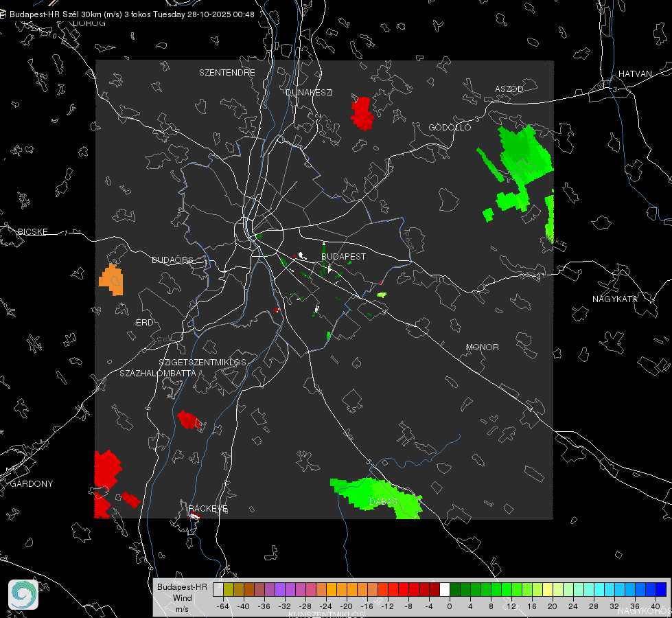Click the BUDAÖRS city label
Viewport: 672px width, 618px height.
pyautogui.click(x=173, y=260)
